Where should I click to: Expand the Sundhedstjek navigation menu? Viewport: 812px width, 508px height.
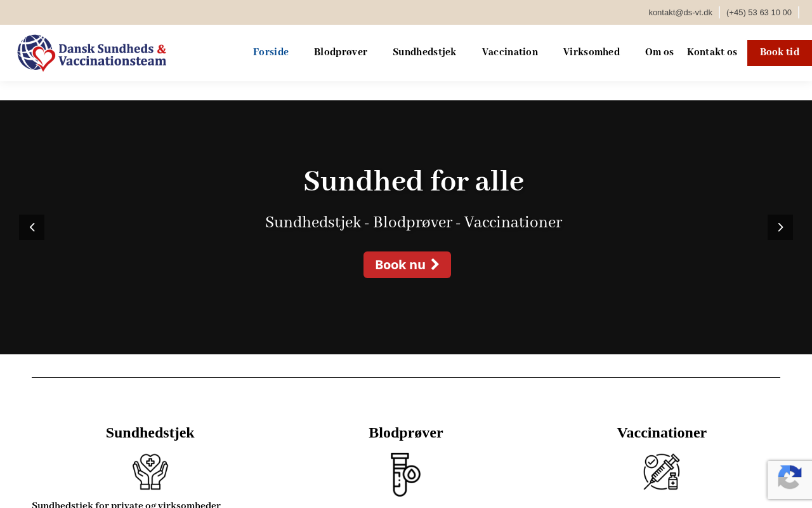tap(424, 52)
